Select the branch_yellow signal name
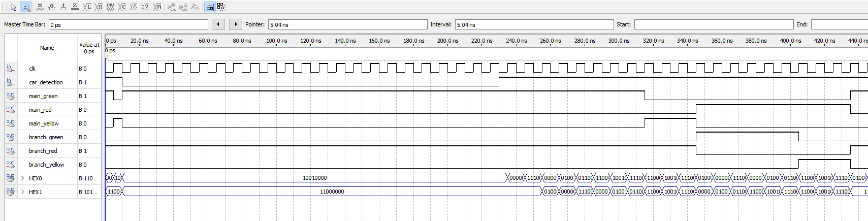The height and width of the screenshot is (221, 868). [x=47, y=165]
